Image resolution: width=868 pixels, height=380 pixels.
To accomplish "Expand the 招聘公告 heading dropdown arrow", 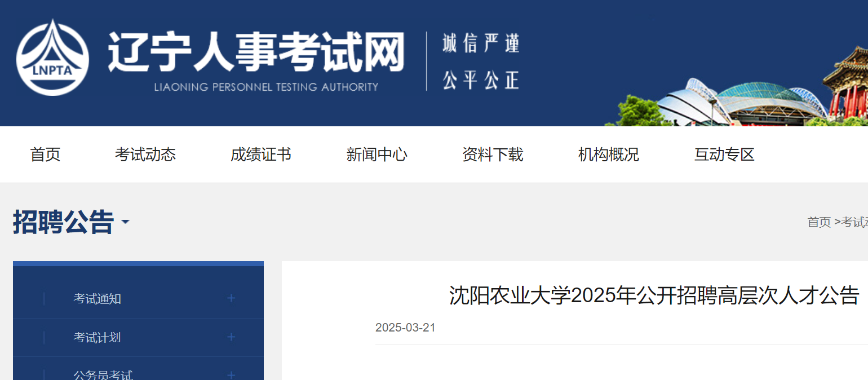I will [x=125, y=222].
